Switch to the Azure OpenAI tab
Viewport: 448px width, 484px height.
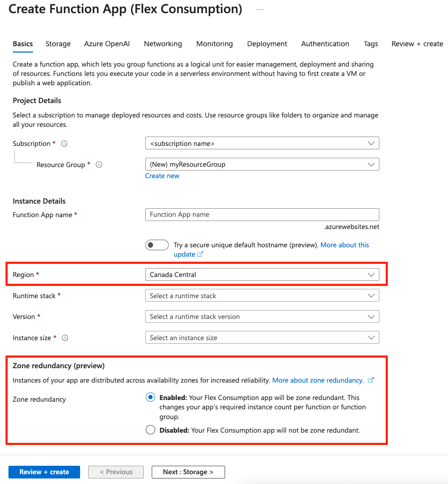pyautogui.click(x=107, y=44)
